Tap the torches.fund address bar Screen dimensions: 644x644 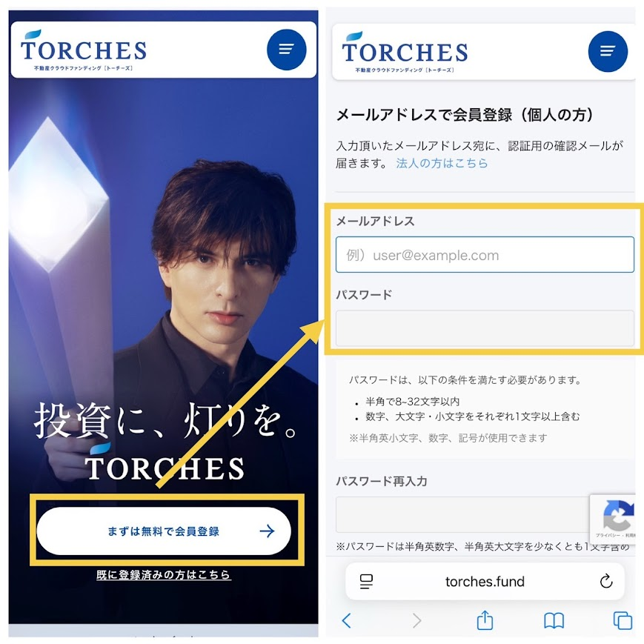coord(485,581)
